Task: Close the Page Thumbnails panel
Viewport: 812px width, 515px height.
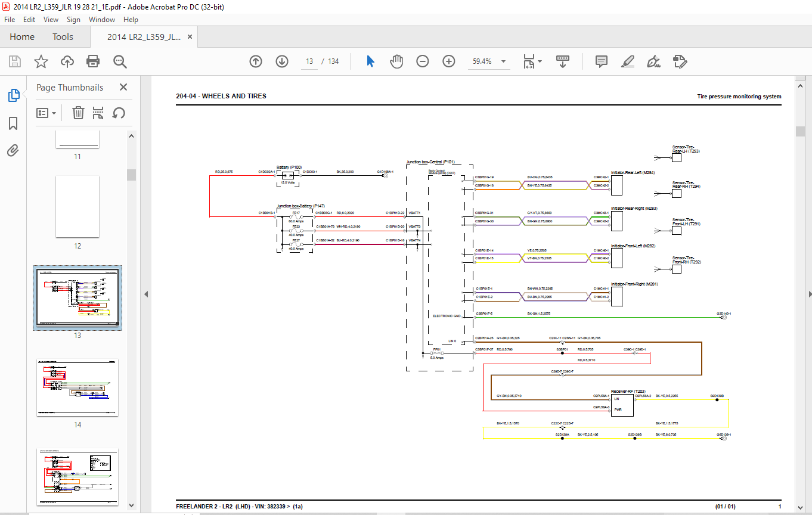Action: 123,87
